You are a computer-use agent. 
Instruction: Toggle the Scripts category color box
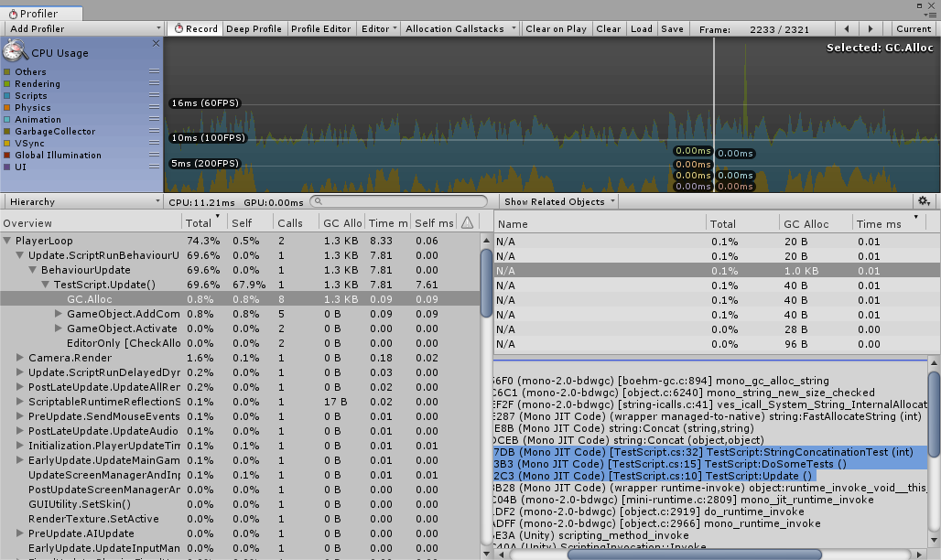pyautogui.click(x=7, y=95)
